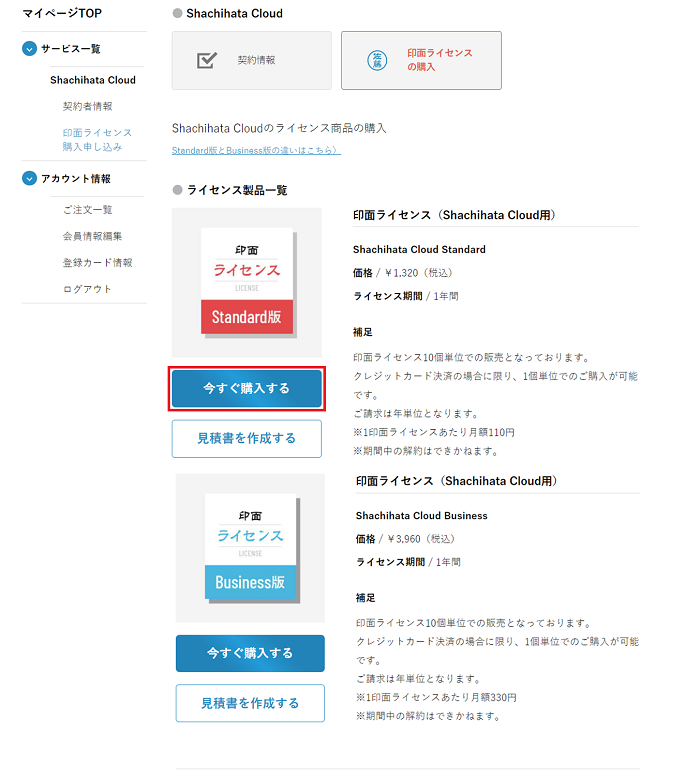Open 契約者情報 in the sidebar
The height and width of the screenshot is (781, 700).
pyautogui.click(x=87, y=106)
